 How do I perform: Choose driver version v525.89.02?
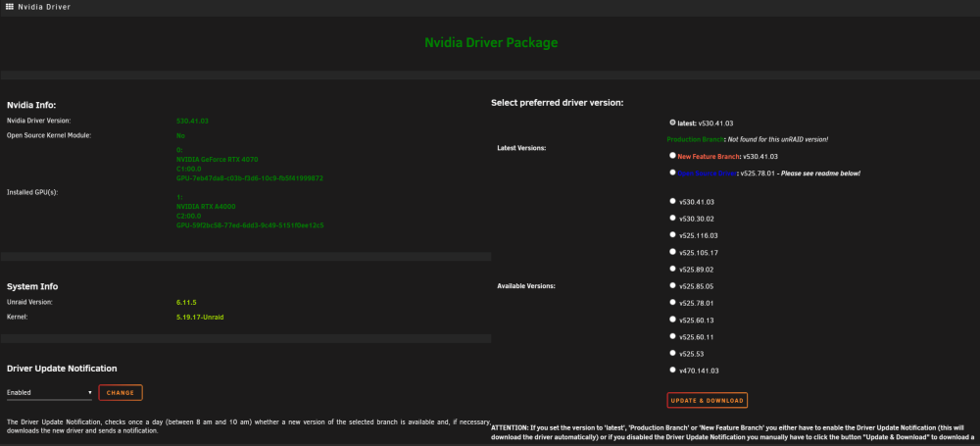click(672, 269)
